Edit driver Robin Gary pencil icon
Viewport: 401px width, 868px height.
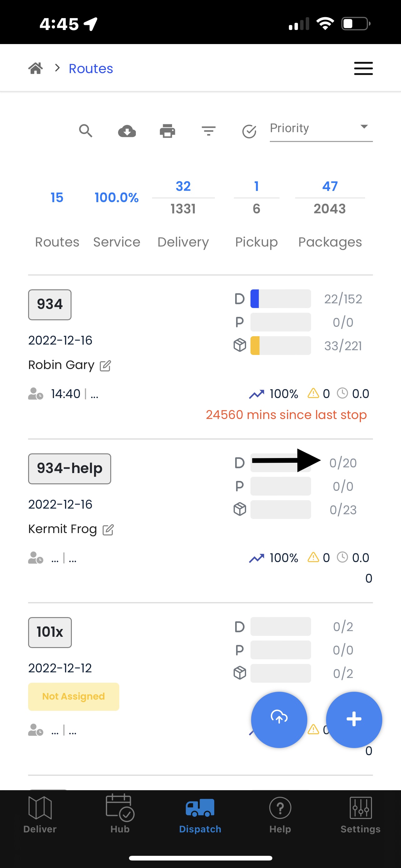[x=105, y=366]
